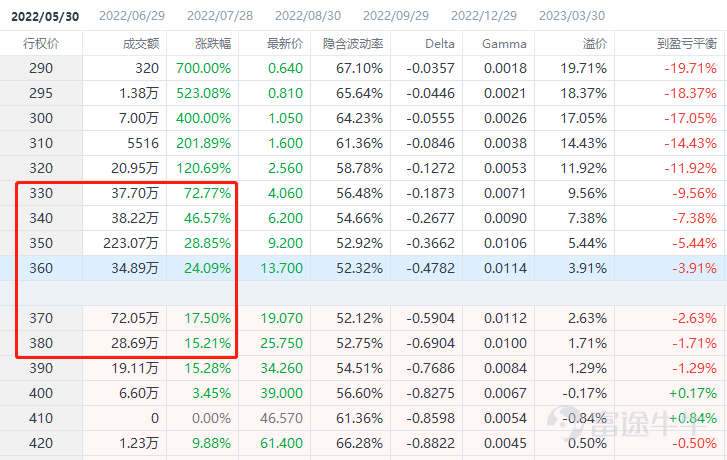The height and width of the screenshot is (460, 727).
Task: Open the 2022/07/28 expiry tab
Action: (x=220, y=16)
